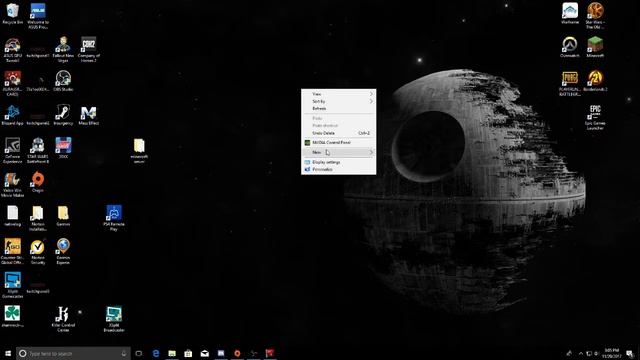Viewport: 640px width, 360px height.
Task: Open Microsoft Edge from the taskbar
Action: click(156, 353)
